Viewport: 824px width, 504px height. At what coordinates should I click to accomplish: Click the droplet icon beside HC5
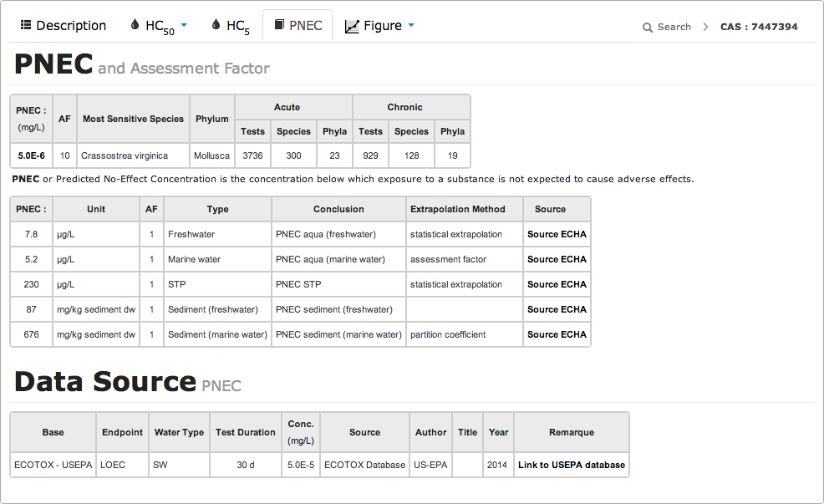[216, 26]
